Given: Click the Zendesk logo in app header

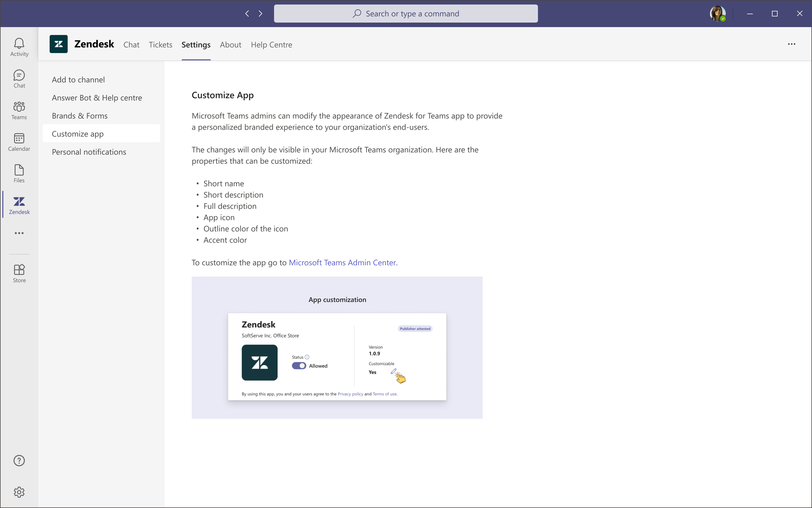Looking at the screenshot, I should pos(58,44).
